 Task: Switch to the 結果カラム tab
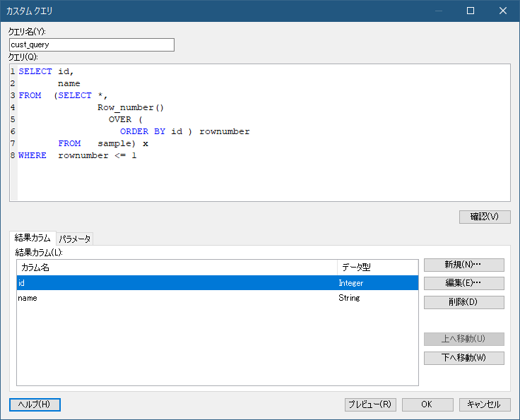tap(32, 238)
